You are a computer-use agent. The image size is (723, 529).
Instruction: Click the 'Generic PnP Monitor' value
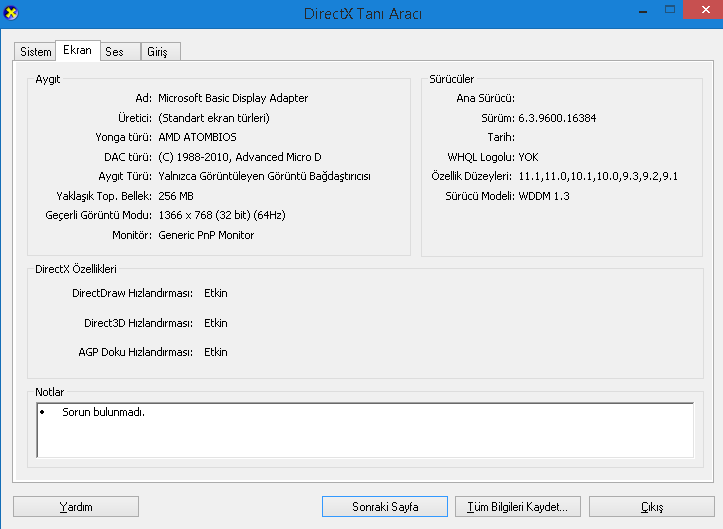[x=206, y=235]
